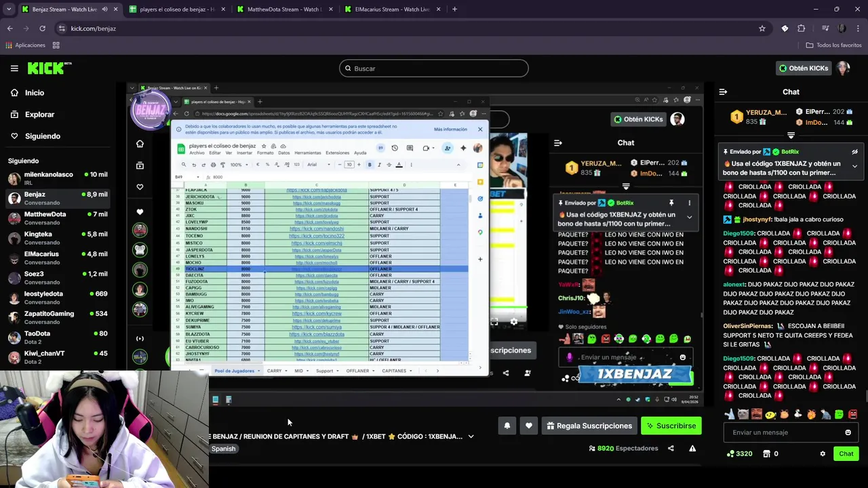The width and height of the screenshot is (868, 488).
Task: Open Kingteka channel in sidebar
Action: (x=58, y=238)
